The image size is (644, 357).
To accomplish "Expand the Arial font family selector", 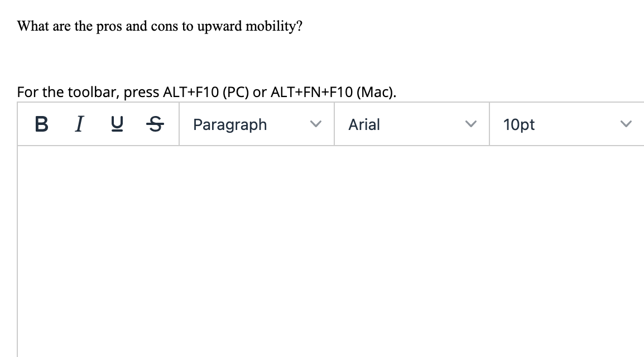I will [410, 124].
